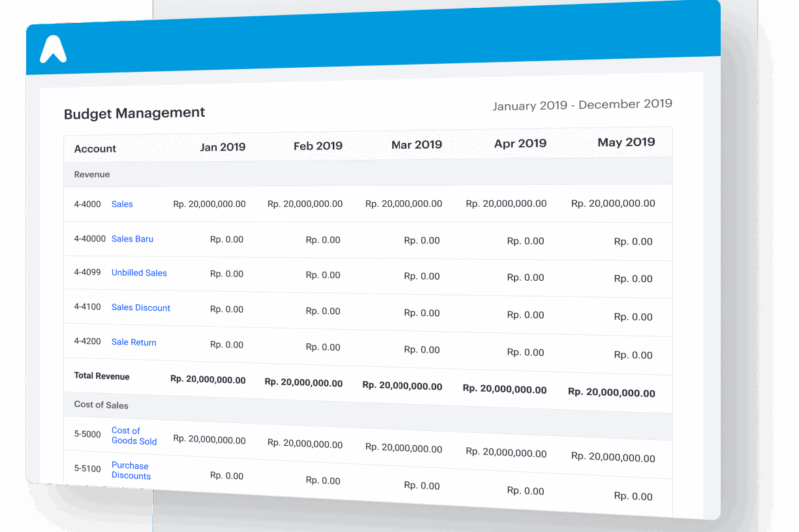This screenshot has width=799, height=532.
Task: Select the Revenue section row
Action: coord(368,172)
